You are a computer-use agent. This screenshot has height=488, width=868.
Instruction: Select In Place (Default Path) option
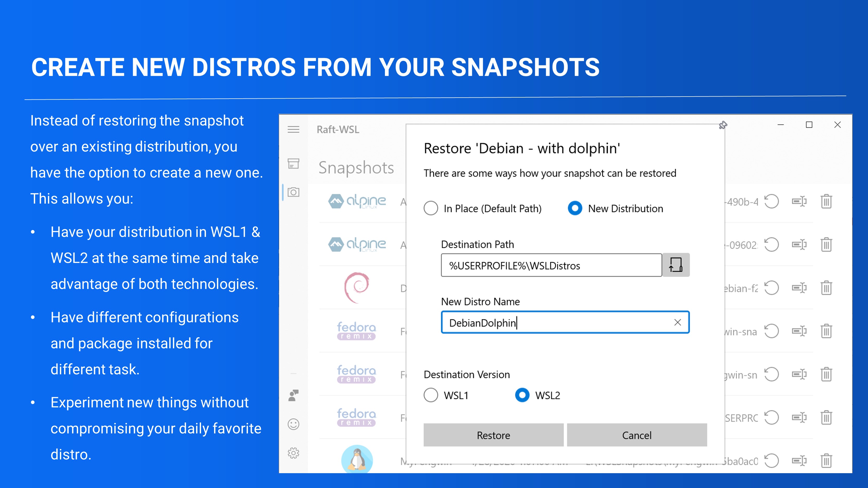(x=431, y=208)
